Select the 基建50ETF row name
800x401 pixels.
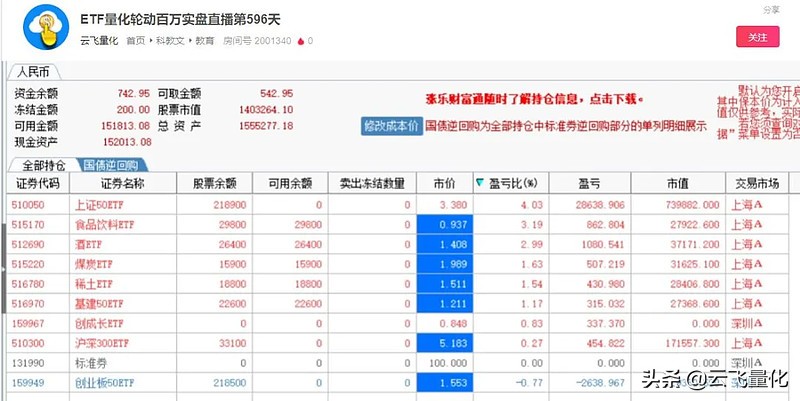(99, 304)
